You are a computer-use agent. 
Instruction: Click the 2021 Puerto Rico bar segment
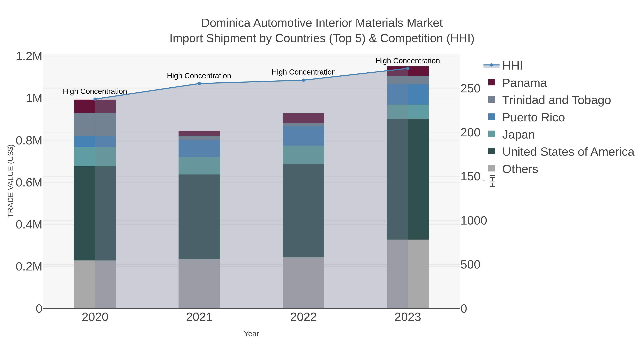(199, 148)
